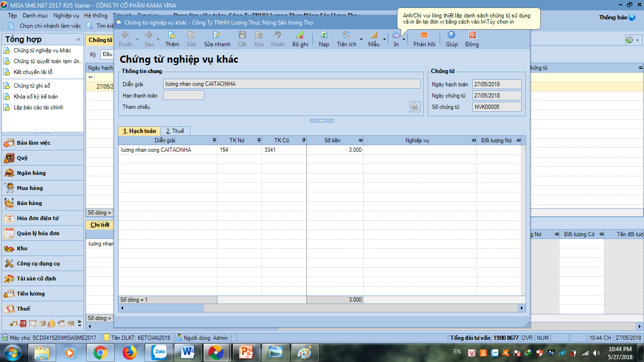Viewport: 644px width, 362px height.
Task: Launch Google Chrome from the taskbar
Action: point(99,352)
